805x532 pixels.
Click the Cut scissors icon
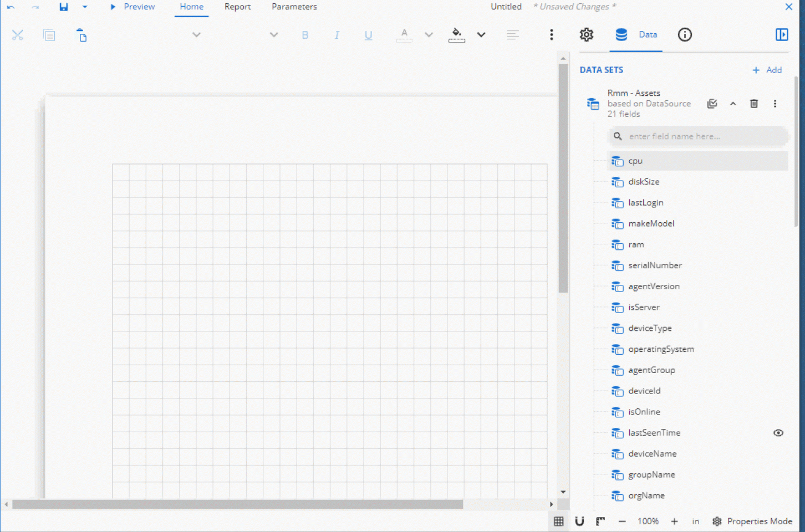pyautogui.click(x=18, y=35)
